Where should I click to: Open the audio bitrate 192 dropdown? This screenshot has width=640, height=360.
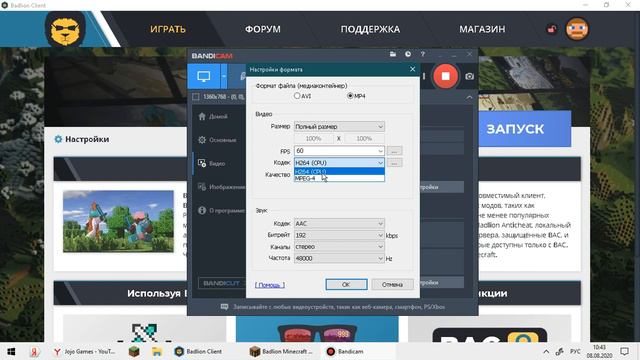point(339,235)
